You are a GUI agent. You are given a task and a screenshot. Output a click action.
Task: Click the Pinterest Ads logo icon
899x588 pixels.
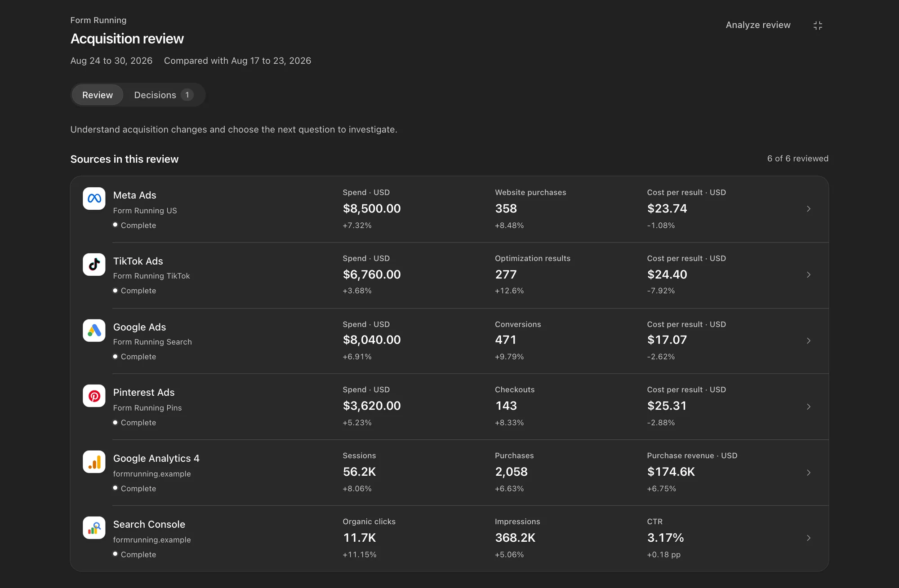[94, 396]
